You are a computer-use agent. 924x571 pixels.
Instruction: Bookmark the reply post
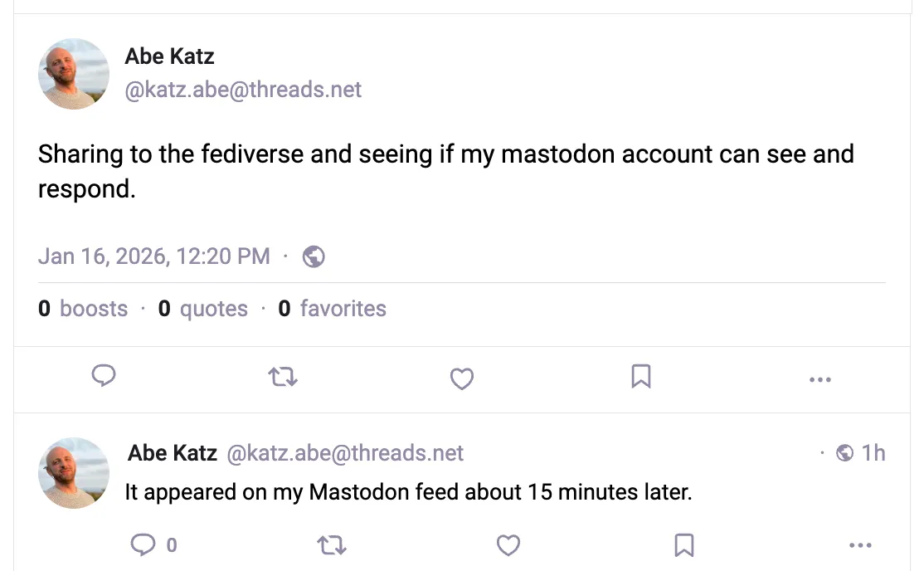pos(683,545)
